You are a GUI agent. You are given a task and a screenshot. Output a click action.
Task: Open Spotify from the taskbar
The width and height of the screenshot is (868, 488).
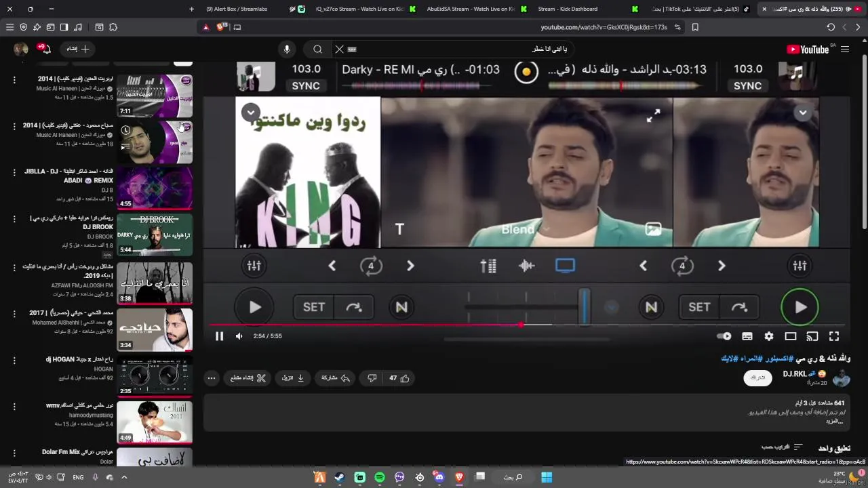point(380,477)
